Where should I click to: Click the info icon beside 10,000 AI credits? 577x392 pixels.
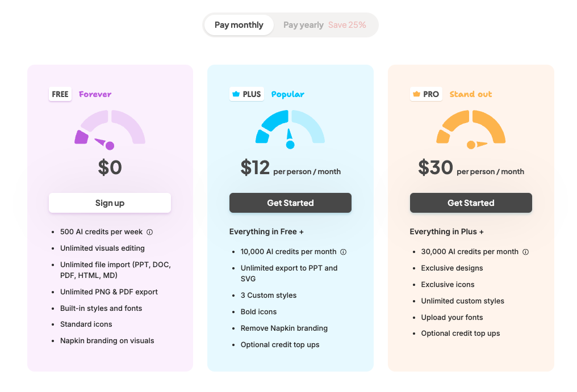pos(344,252)
